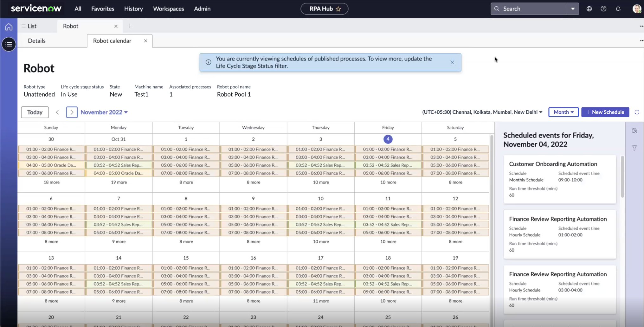This screenshot has height=327, width=644.
Task: Click the Test1 machine name value
Action: [x=141, y=94]
